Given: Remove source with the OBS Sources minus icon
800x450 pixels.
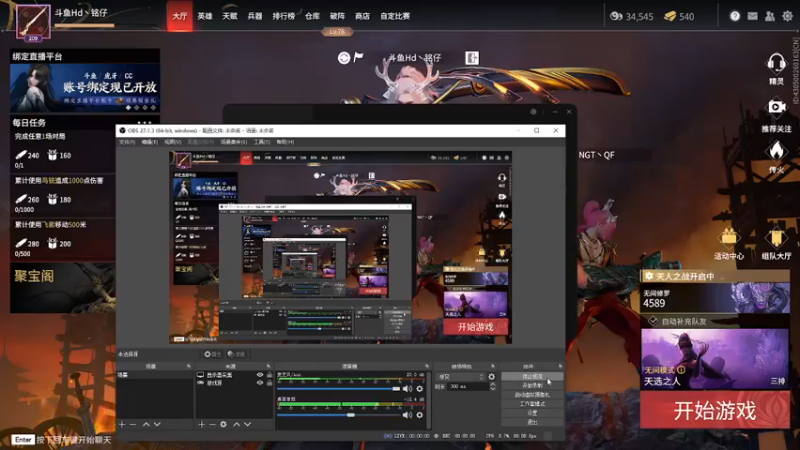Looking at the screenshot, I should click(x=212, y=424).
